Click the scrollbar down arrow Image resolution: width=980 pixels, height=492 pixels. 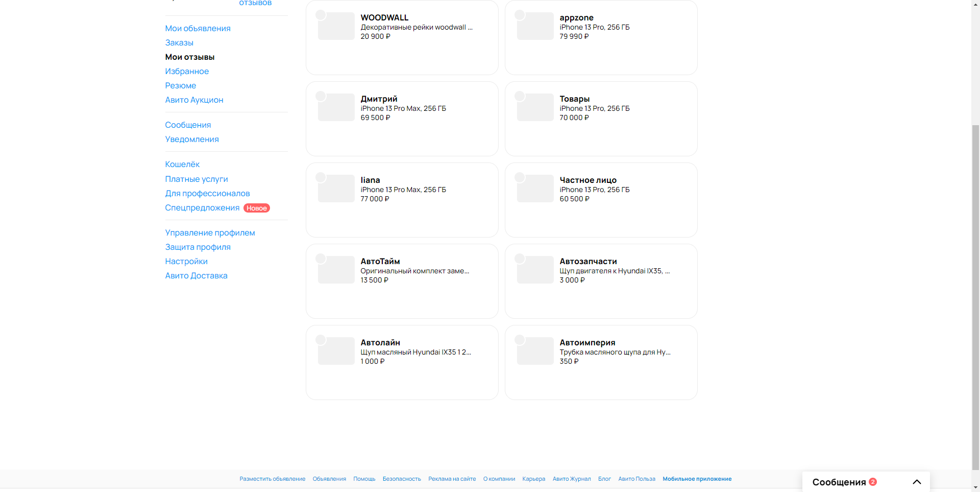tap(976, 487)
